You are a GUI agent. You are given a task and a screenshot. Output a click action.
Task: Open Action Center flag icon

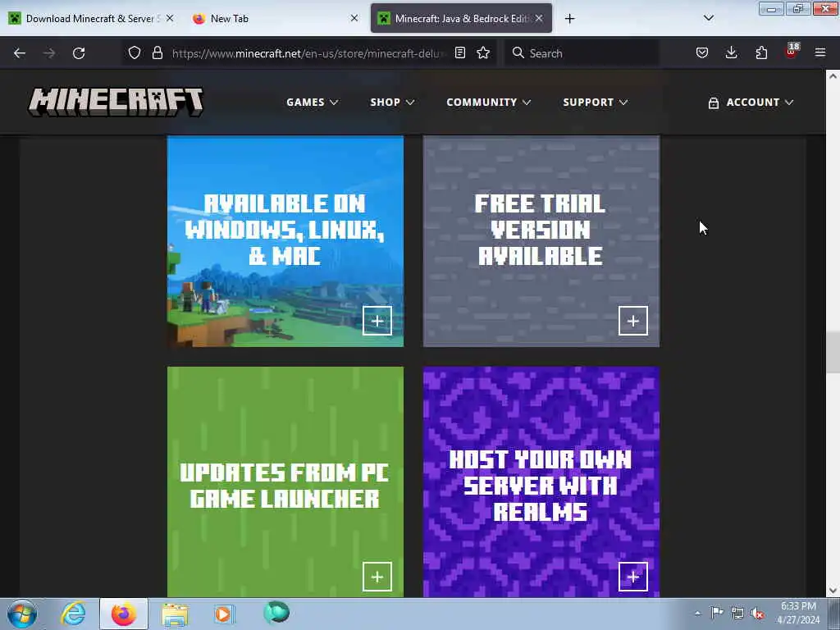click(x=717, y=613)
